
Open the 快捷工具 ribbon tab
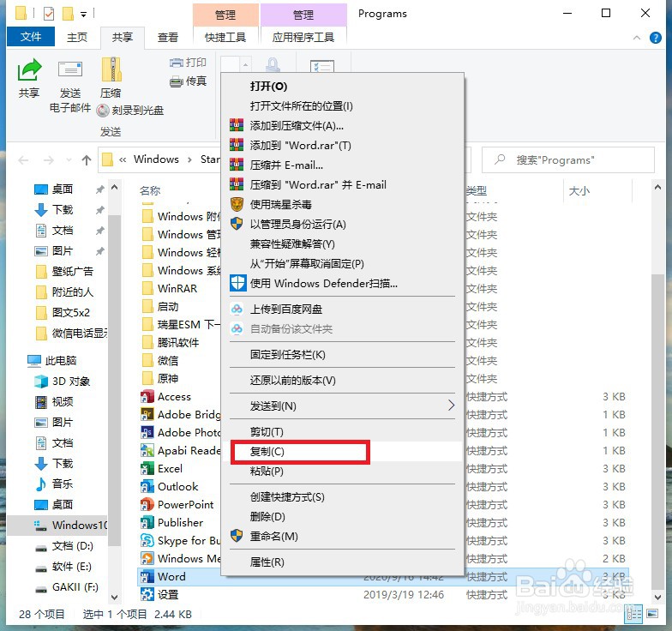[225, 38]
